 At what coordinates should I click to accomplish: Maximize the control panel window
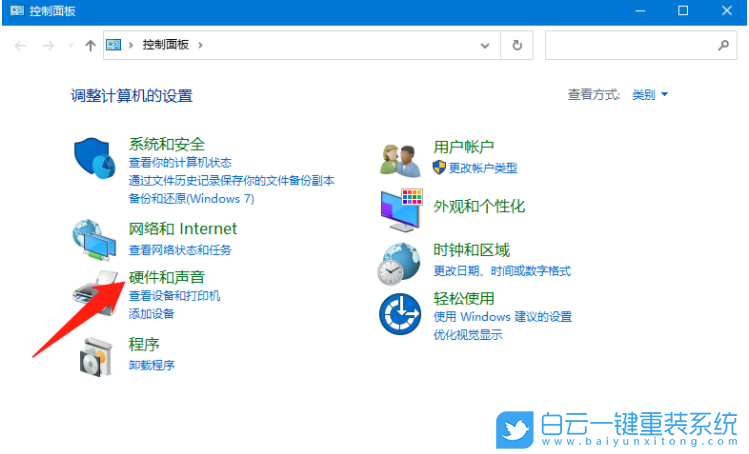click(x=683, y=11)
